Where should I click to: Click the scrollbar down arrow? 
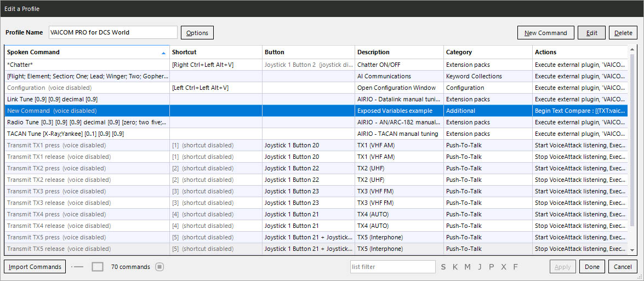(x=632, y=249)
